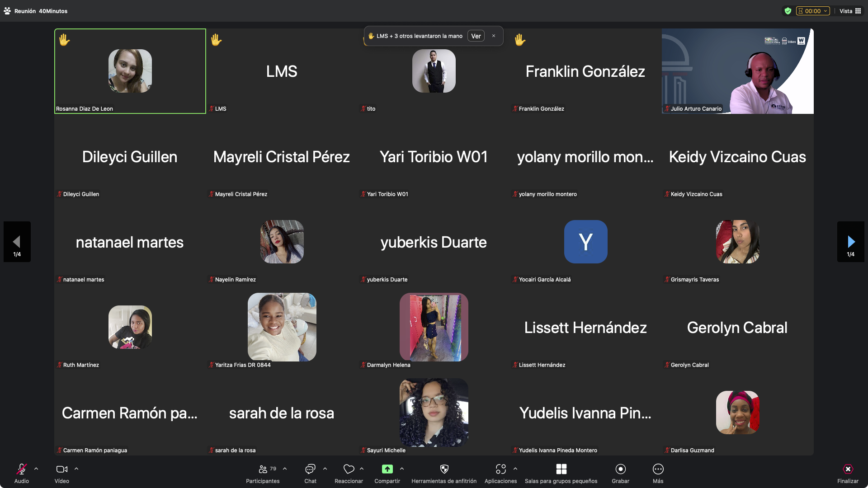
Task: Click the green Compartir screen icon
Action: 387,469
